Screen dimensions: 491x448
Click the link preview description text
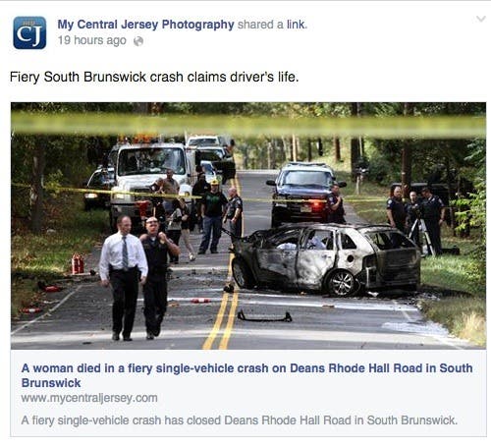[239, 420]
